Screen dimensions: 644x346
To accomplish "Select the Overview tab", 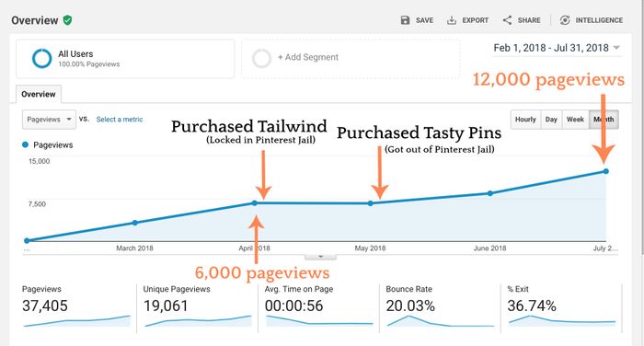I will click(39, 94).
